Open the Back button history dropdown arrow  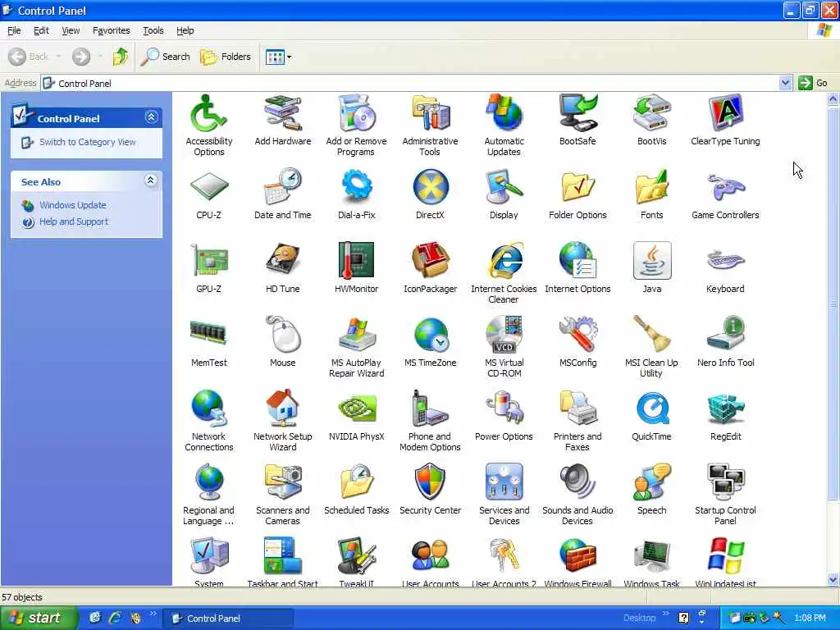point(58,57)
